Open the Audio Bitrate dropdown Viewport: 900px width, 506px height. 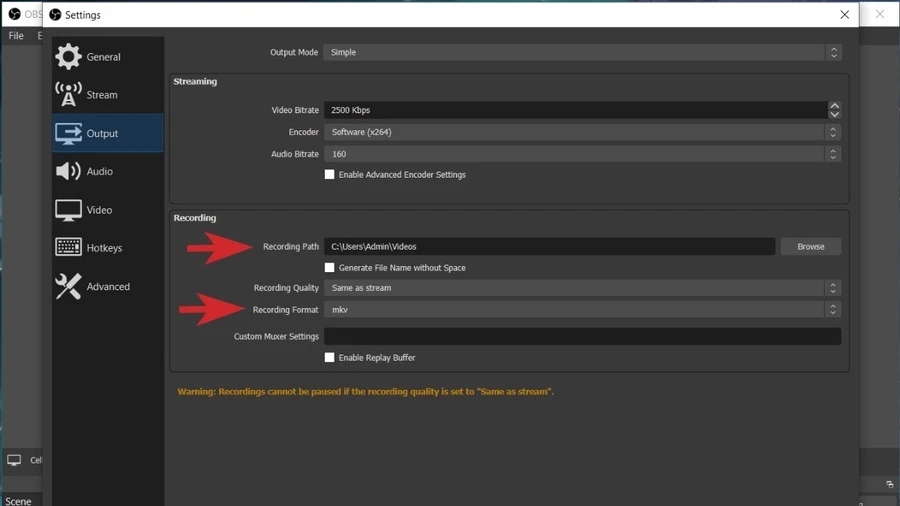pos(582,154)
